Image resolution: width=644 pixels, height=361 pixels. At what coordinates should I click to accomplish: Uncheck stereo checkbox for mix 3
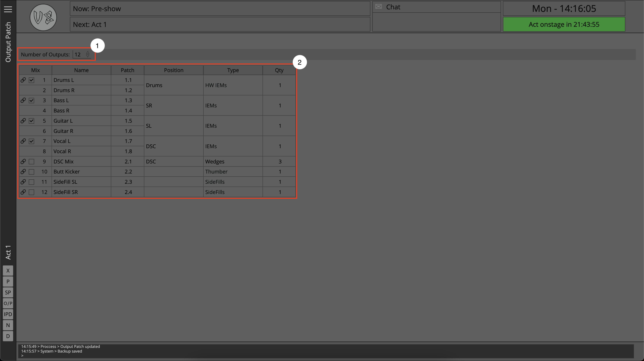31,100
